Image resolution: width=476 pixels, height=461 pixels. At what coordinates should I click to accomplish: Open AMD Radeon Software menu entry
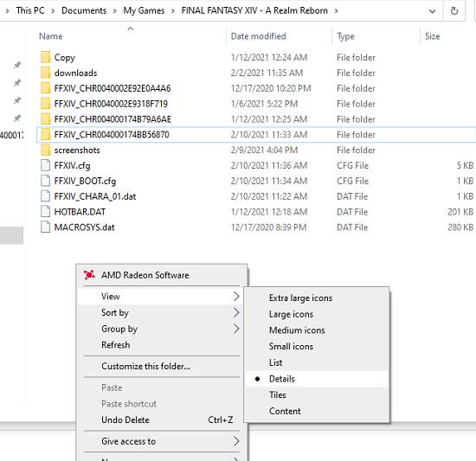[x=162, y=275]
